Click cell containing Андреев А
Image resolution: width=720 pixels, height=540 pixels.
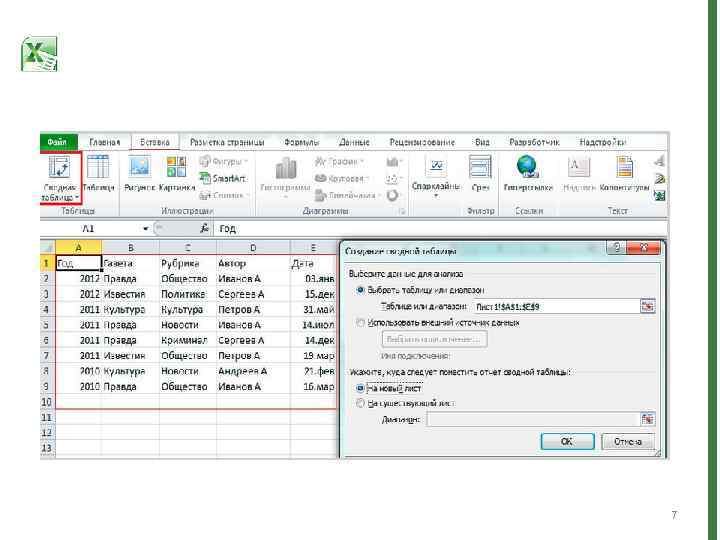[253, 371]
